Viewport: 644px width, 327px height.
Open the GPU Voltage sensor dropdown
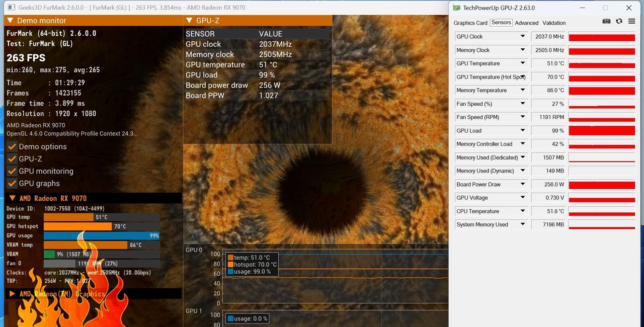click(x=523, y=198)
